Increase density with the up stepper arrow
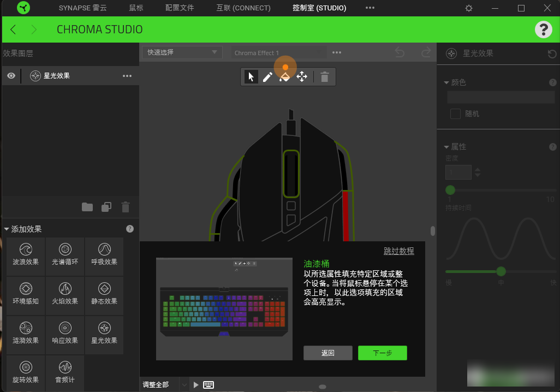This screenshot has height=392, width=560. pyautogui.click(x=478, y=169)
